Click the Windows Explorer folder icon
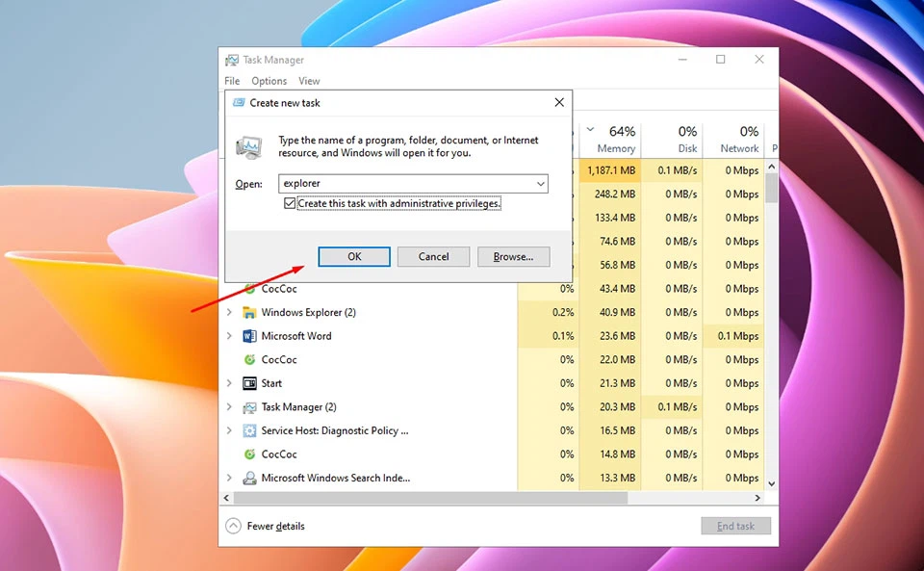The height and width of the screenshot is (571, 924). coord(250,312)
